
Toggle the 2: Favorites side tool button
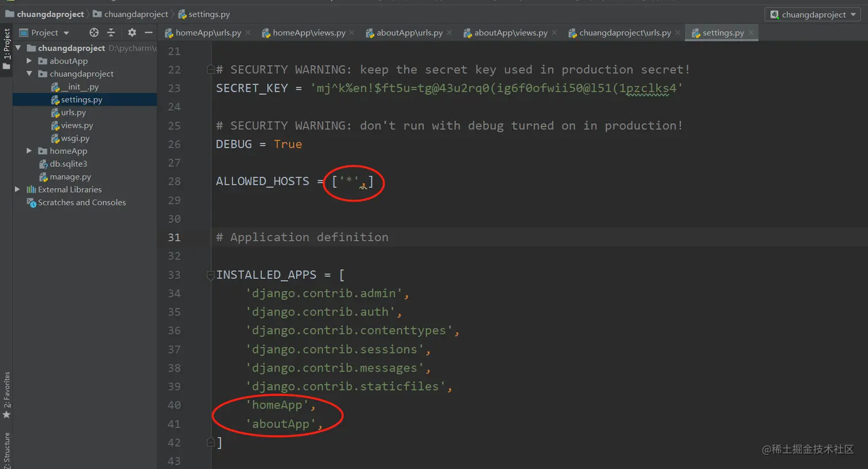pyautogui.click(x=6, y=395)
